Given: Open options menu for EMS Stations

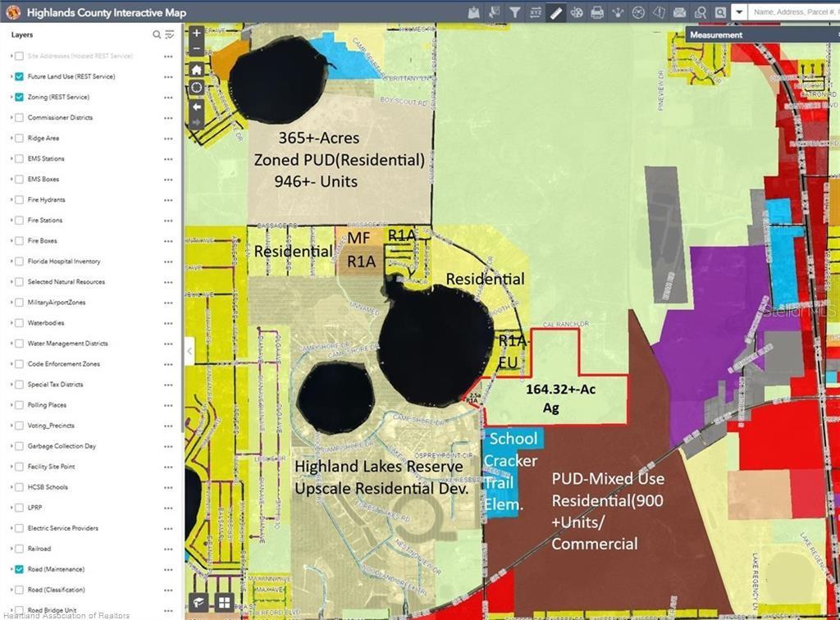Looking at the screenshot, I should pos(168,158).
